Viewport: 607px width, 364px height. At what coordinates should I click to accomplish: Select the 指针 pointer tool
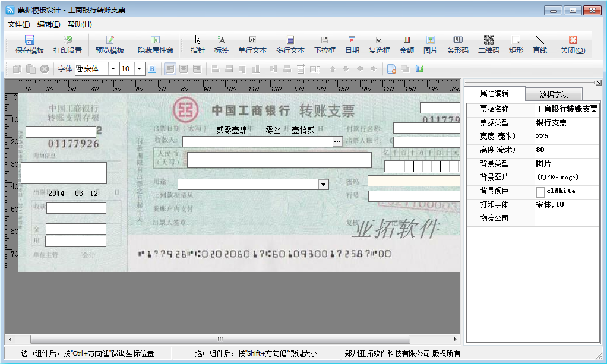click(x=196, y=45)
